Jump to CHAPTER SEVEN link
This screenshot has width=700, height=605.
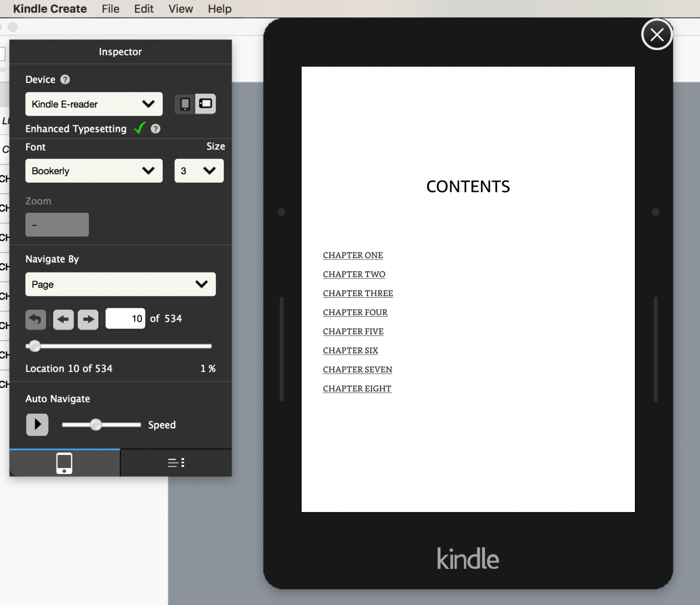(x=357, y=369)
